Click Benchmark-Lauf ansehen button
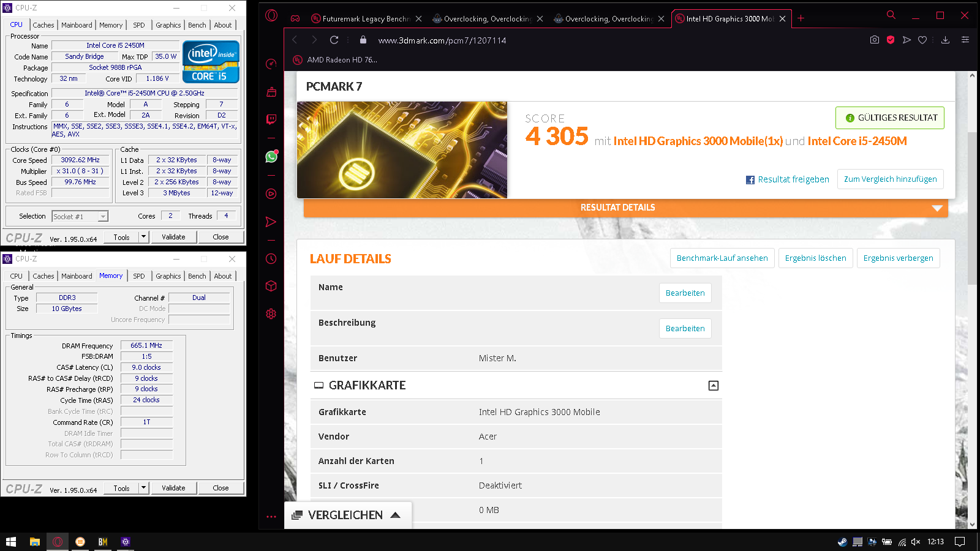Screen dimensions: 980x551 pyautogui.click(x=722, y=258)
